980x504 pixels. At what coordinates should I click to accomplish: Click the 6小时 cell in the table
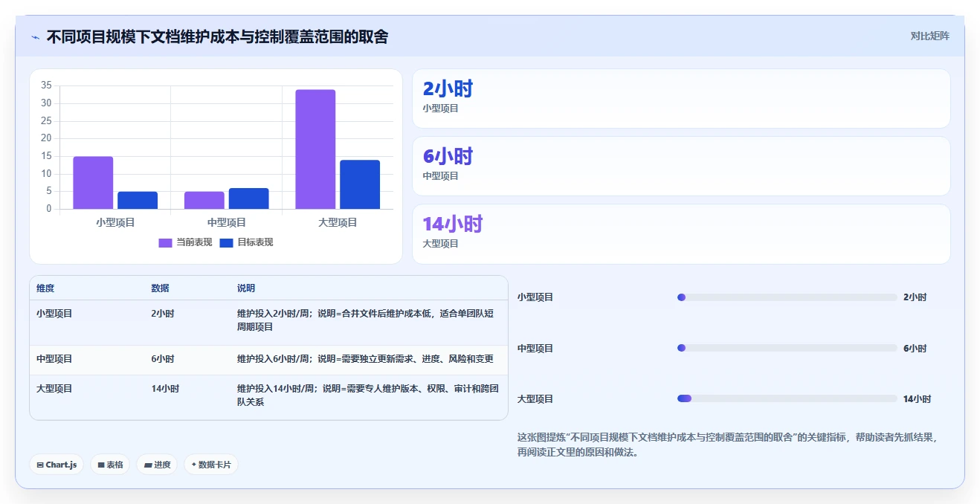pos(162,359)
